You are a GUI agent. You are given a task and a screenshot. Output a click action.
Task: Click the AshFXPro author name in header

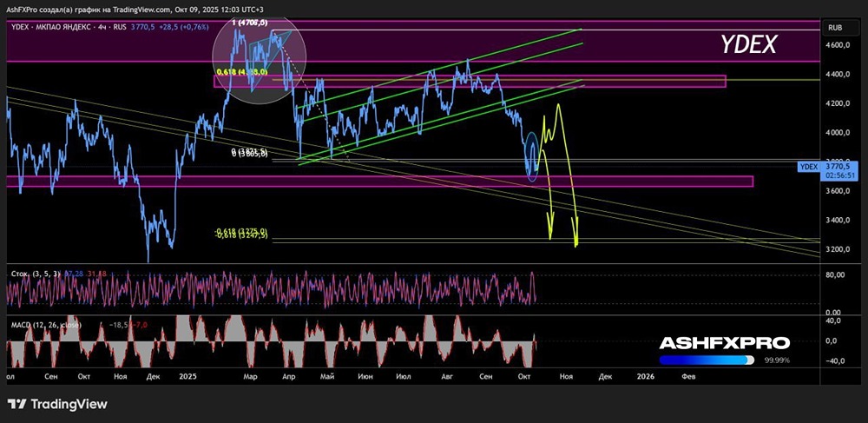point(23,7)
